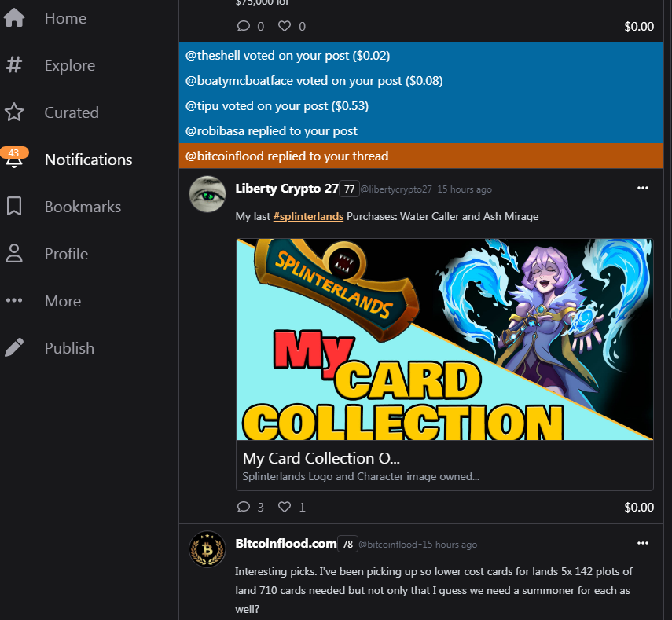The height and width of the screenshot is (620, 672).
Task: Open options menu on Liberty Crypto 27 post
Action: 642,188
